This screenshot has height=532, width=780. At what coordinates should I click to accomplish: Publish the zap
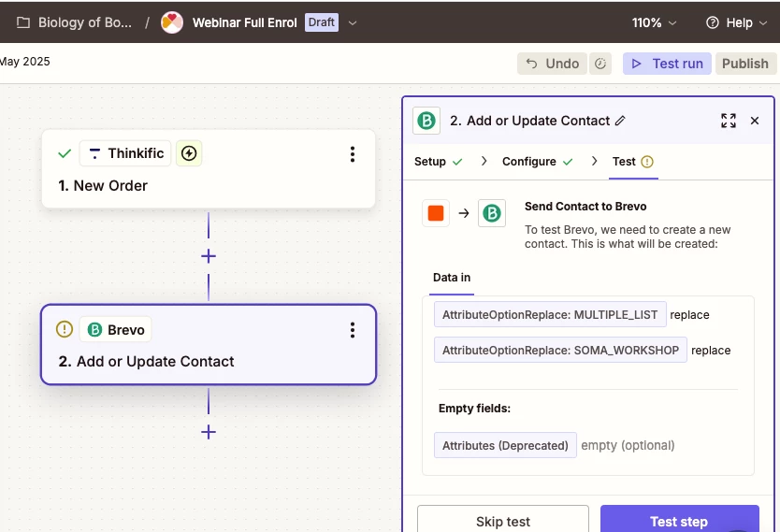point(745,64)
